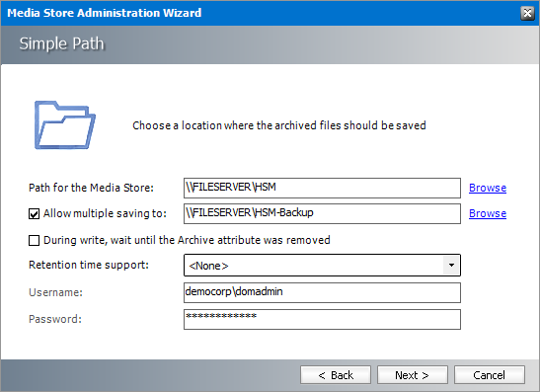Expand the Retention time support dropdown arrow
Image resolution: width=540 pixels, height=392 pixels.
click(x=451, y=266)
